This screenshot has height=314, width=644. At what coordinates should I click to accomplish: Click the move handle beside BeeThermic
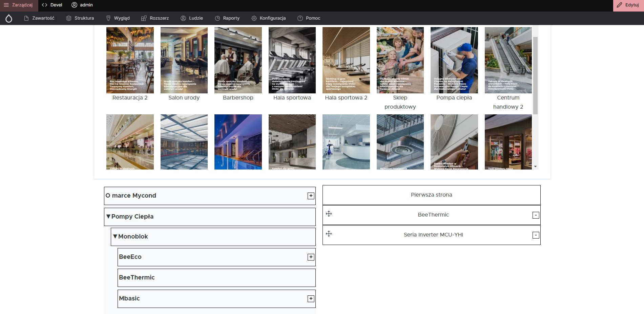click(x=329, y=214)
